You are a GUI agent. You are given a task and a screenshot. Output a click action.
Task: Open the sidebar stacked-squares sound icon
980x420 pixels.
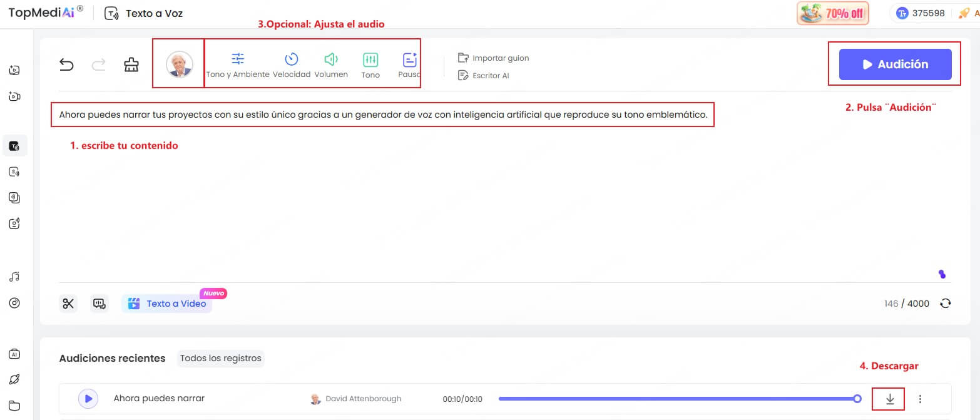point(14,198)
